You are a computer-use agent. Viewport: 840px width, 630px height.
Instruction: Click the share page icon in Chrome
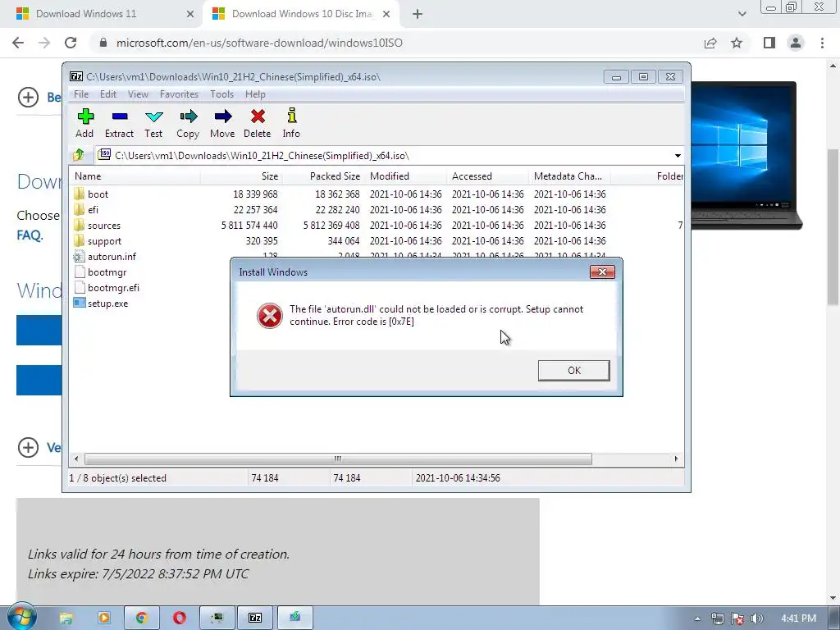[710, 43]
